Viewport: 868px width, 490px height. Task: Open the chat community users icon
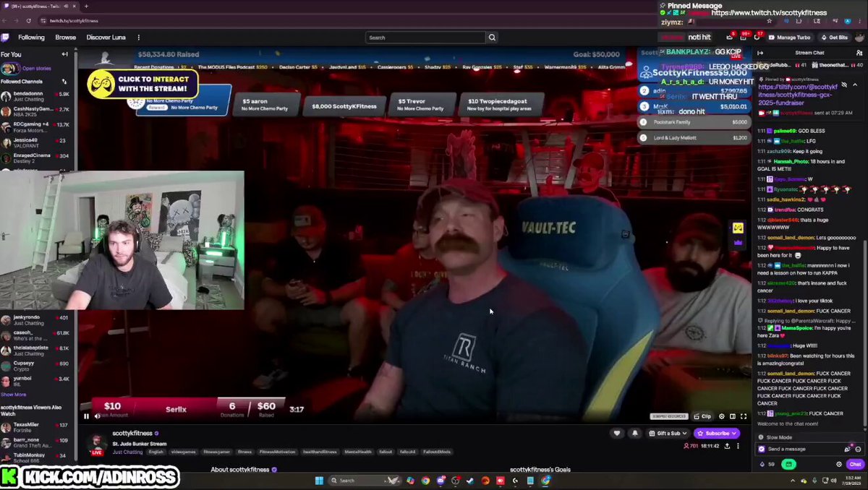pos(859,53)
